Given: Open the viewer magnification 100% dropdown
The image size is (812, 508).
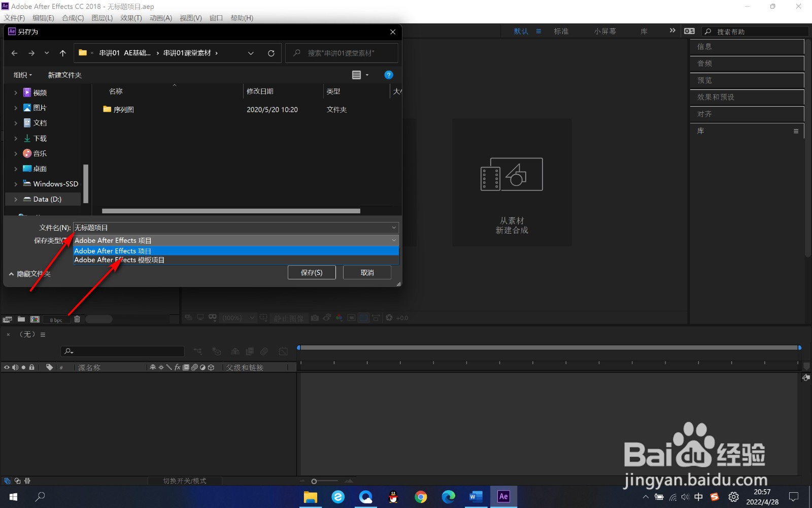Looking at the screenshot, I should (238, 317).
